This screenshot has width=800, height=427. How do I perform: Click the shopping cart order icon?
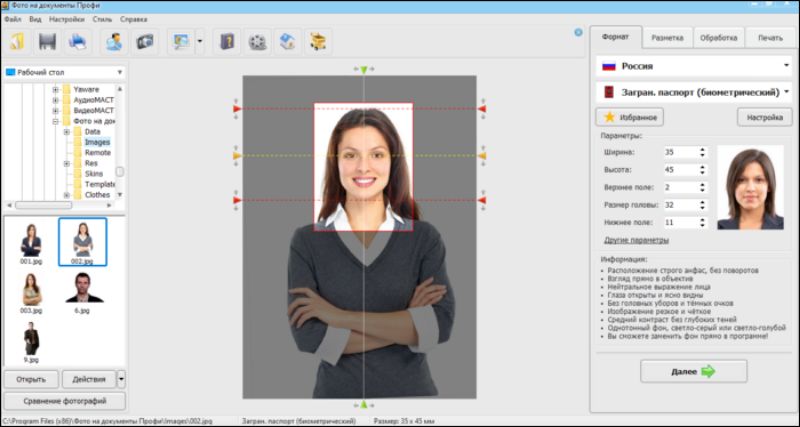click(x=319, y=42)
